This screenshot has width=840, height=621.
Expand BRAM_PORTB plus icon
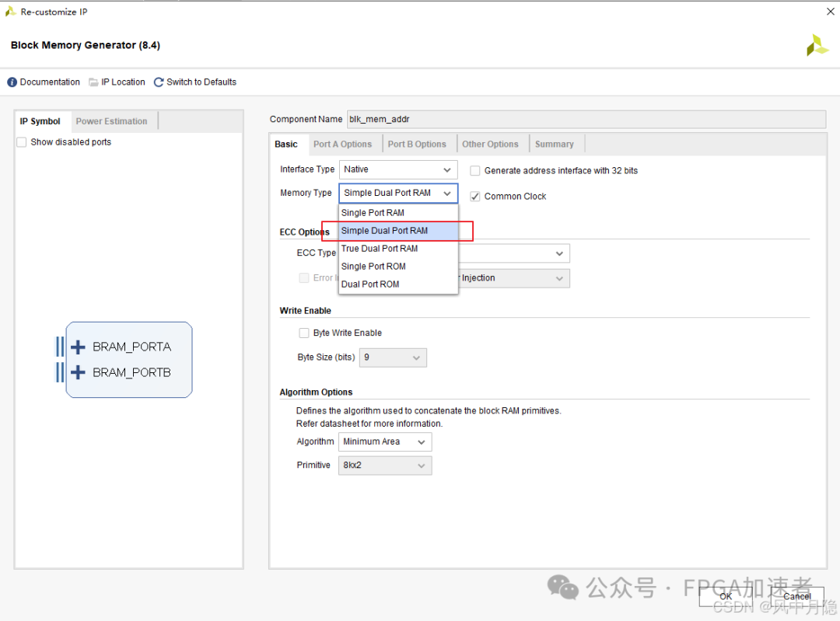click(x=78, y=372)
